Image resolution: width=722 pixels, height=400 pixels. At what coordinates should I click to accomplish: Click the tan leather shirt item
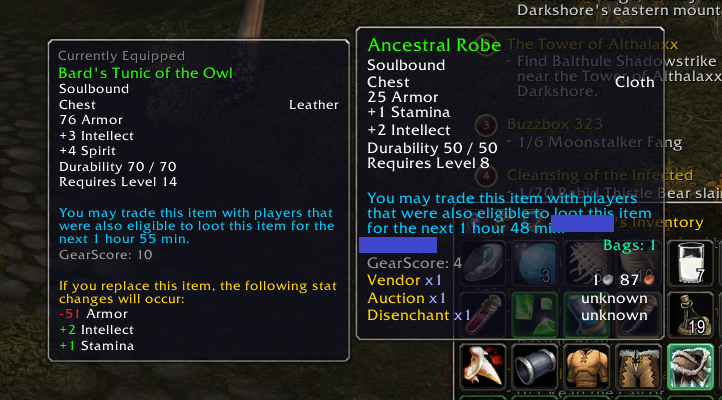(587, 367)
